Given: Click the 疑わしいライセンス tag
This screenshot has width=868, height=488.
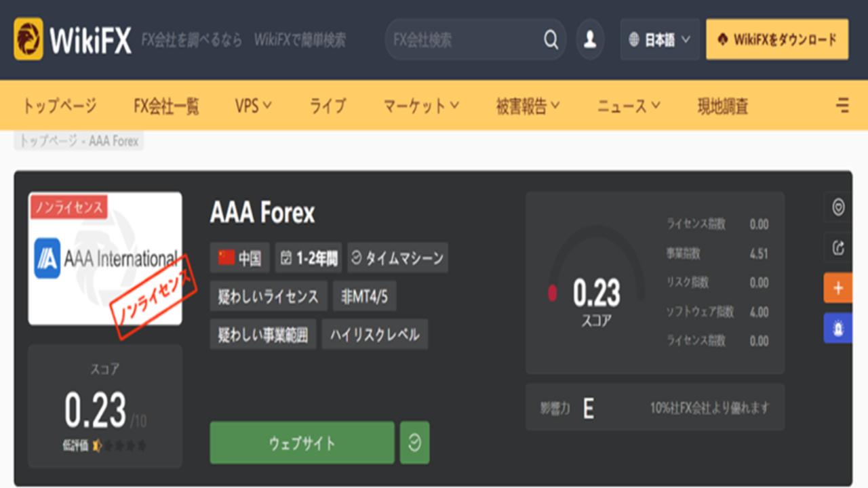Looking at the screenshot, I should pos(269,296).
